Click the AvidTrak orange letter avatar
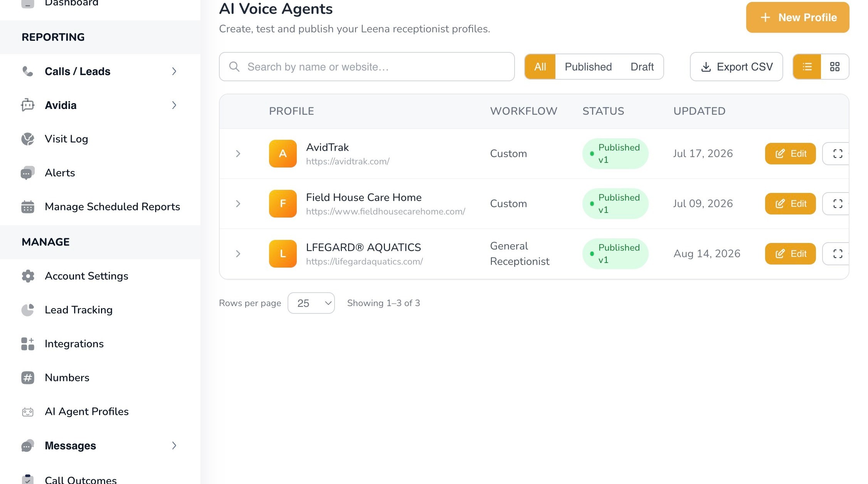The image size is (868, 484). pos(283,154)
